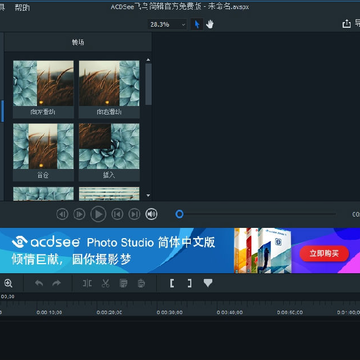
Task: Select the hand pan tool
Action: click(x=210, y=24)
